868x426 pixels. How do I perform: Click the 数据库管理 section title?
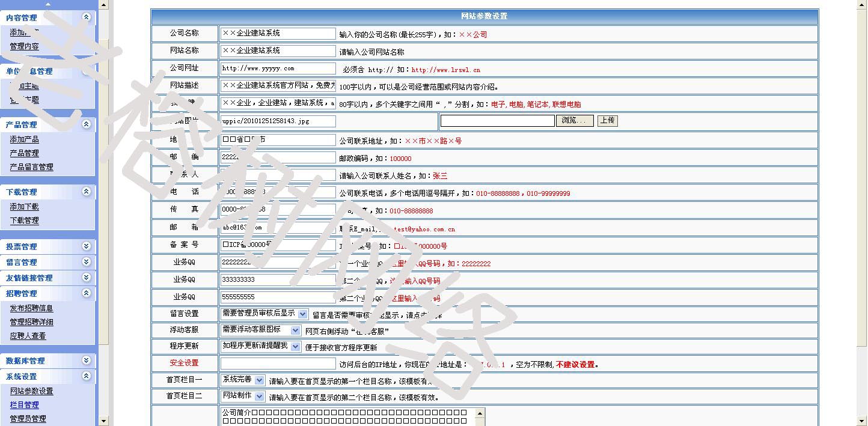click(x=25, y=361)
